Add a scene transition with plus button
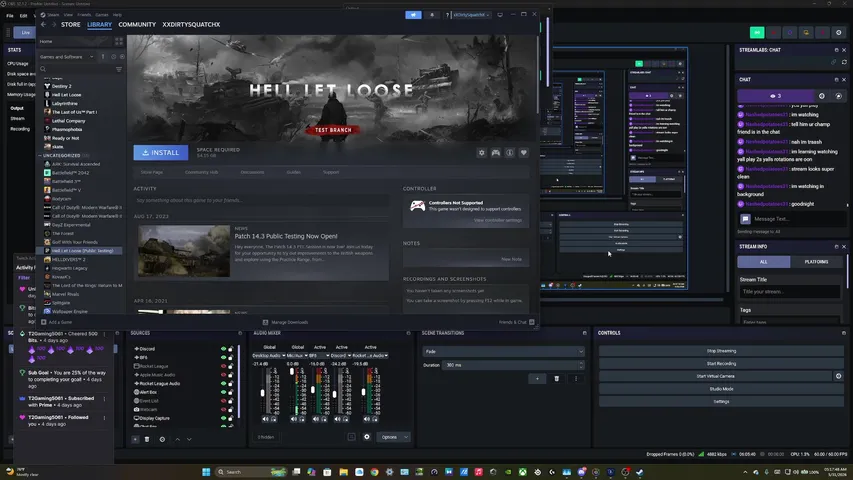 pos(537,379)
